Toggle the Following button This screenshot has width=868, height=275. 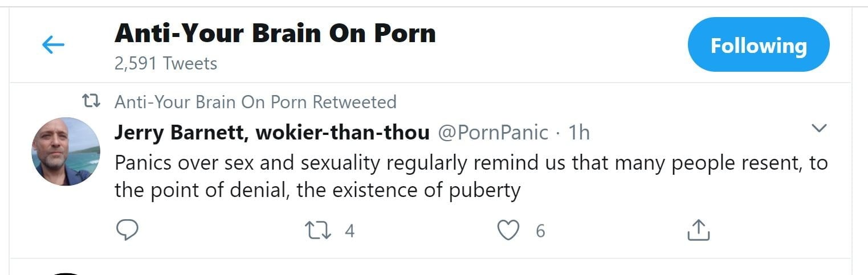click(758, 45)
